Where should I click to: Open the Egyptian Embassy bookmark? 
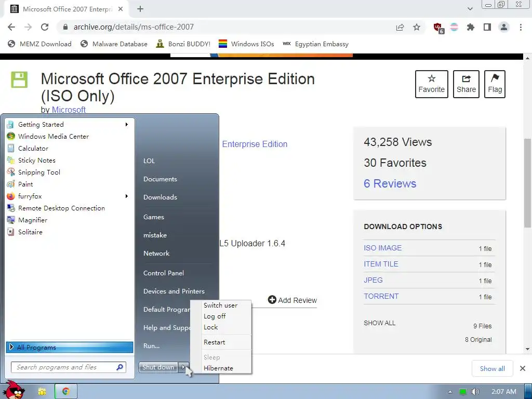pos(315,44)
